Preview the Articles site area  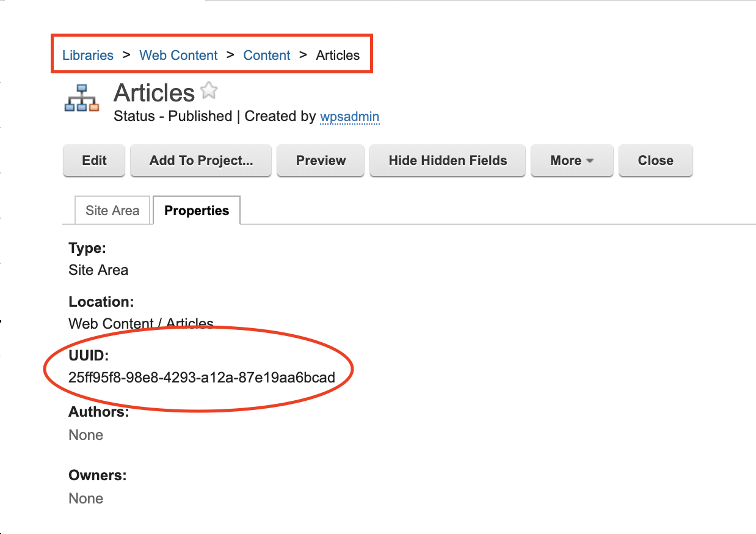[x=321, y=161]
